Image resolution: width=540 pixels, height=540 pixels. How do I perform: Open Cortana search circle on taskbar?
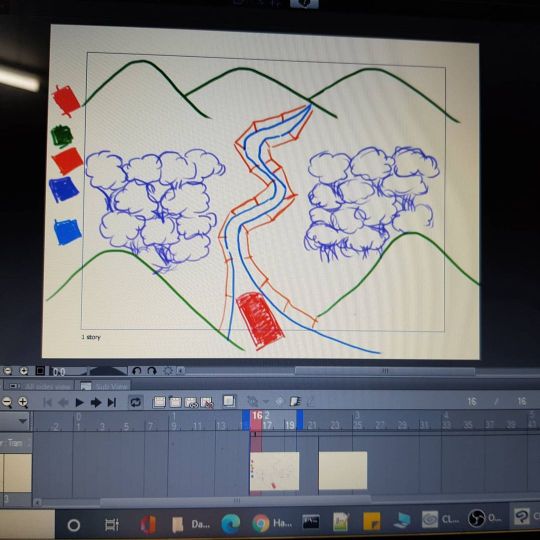(x=74, y=525)
